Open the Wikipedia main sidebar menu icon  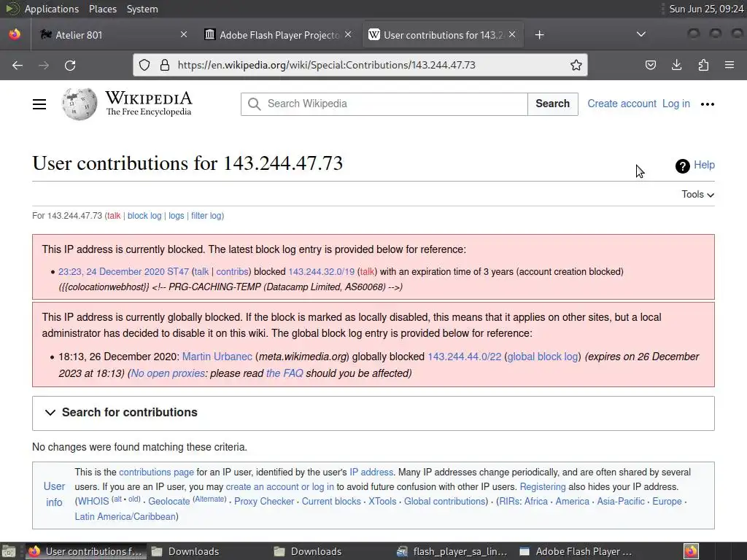point(39,104)
